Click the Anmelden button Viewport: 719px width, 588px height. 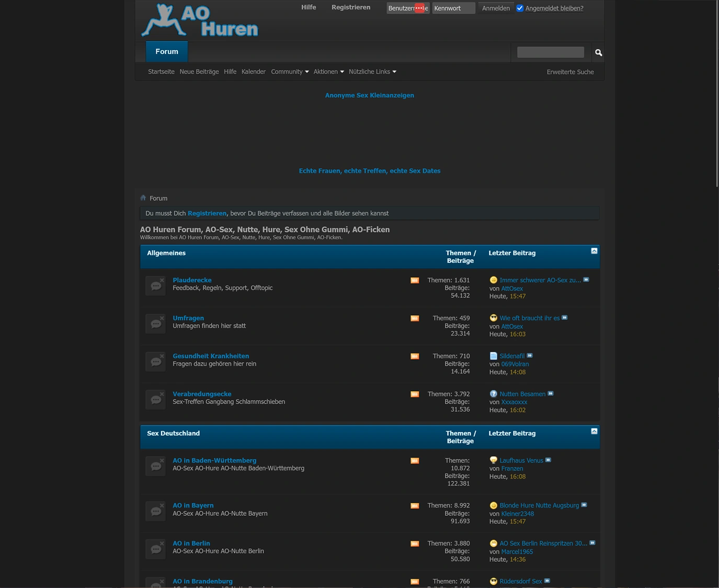click(x=496, y=8)
